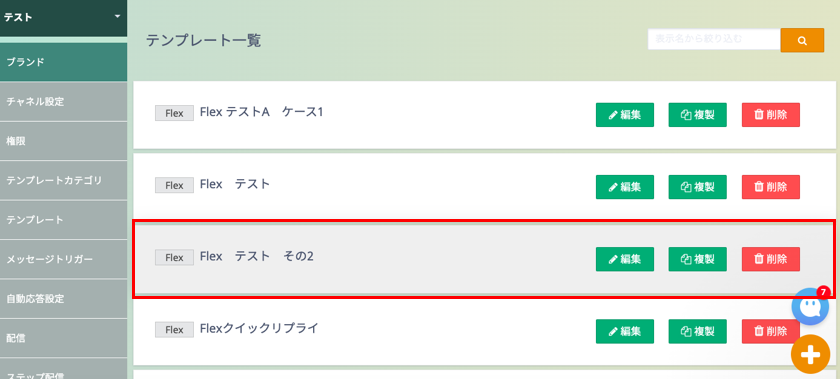This screenshot has width=840, height=379.
Task: Delete the Flex テスト その2 template
Action: tap(770, 259)
